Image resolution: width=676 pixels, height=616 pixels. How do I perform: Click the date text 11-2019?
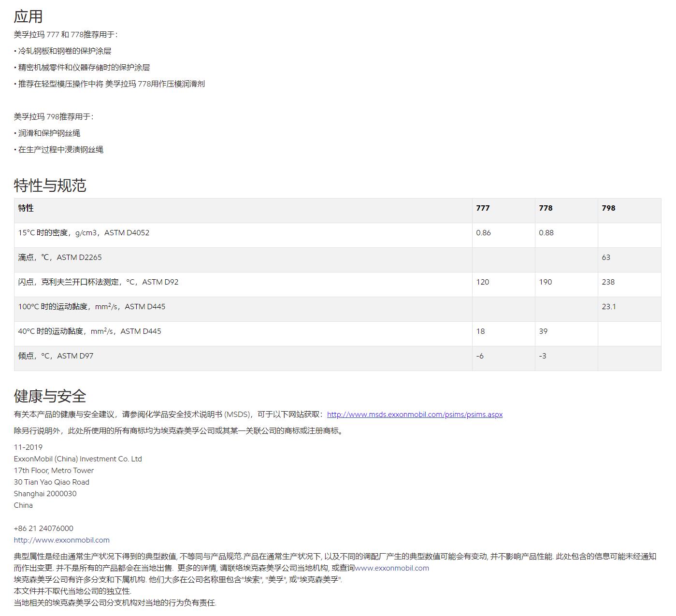pyautogui.click(x=28, y=447)
